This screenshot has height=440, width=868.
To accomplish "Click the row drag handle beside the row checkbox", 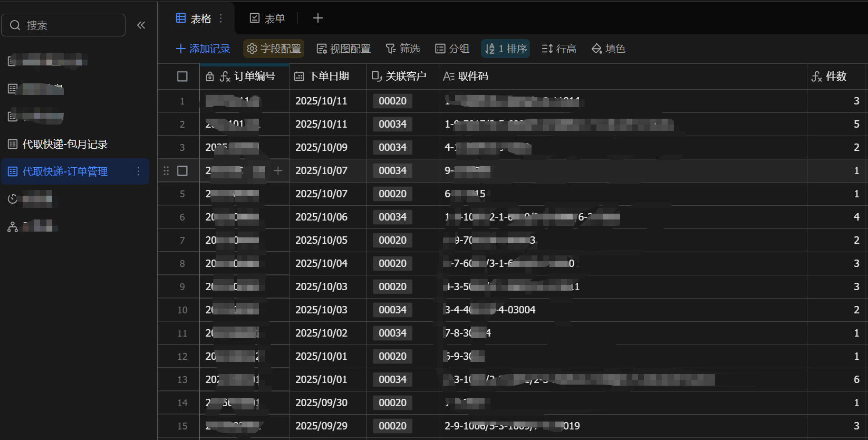I will tap(166, 171).
